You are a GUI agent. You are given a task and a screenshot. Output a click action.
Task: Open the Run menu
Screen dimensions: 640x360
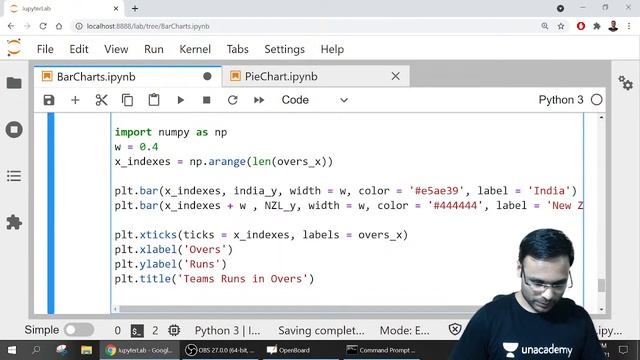pos(154,49)
